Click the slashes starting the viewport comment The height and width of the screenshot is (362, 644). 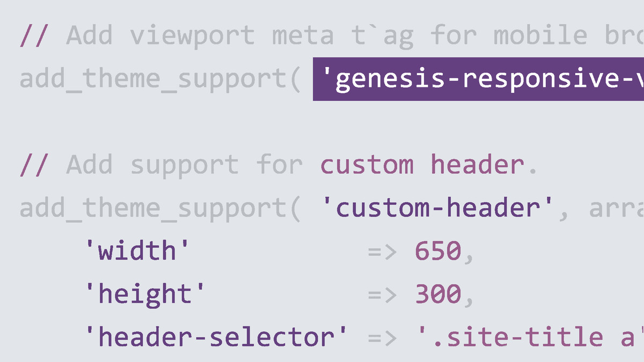click(x=34, y=36)
